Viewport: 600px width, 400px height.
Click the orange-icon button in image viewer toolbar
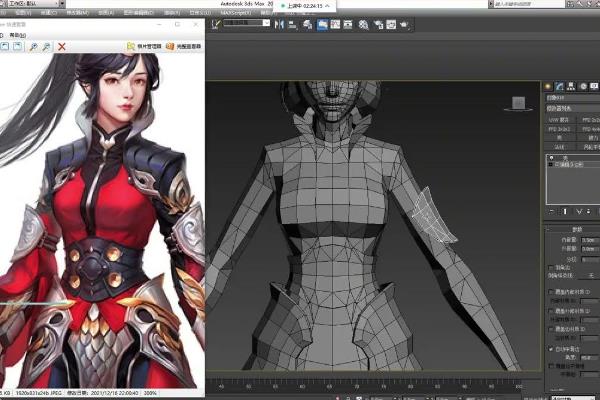[x=183, y=46]
